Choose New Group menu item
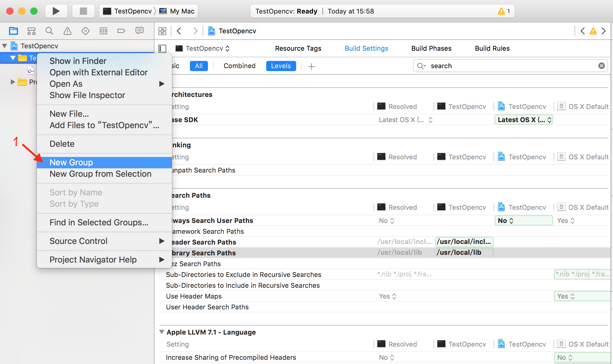Image resolution: width=613 pixels, height=364 pixels. pos(104,162)
